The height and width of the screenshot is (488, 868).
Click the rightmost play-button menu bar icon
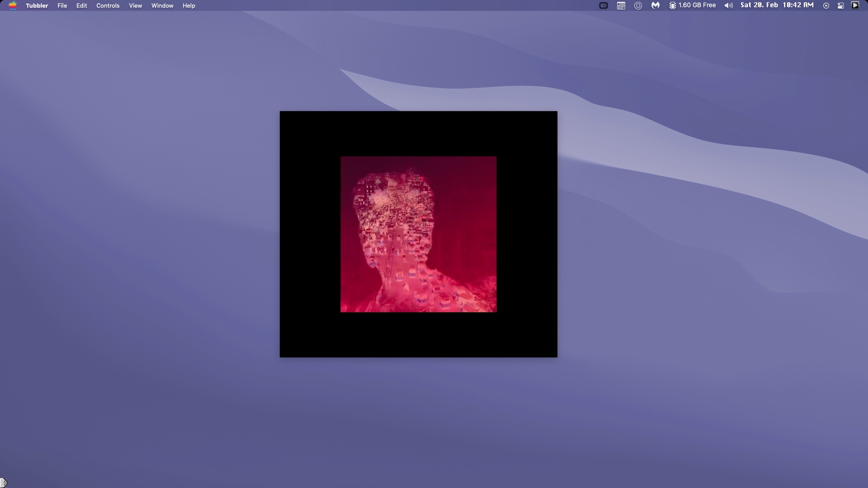855,5
